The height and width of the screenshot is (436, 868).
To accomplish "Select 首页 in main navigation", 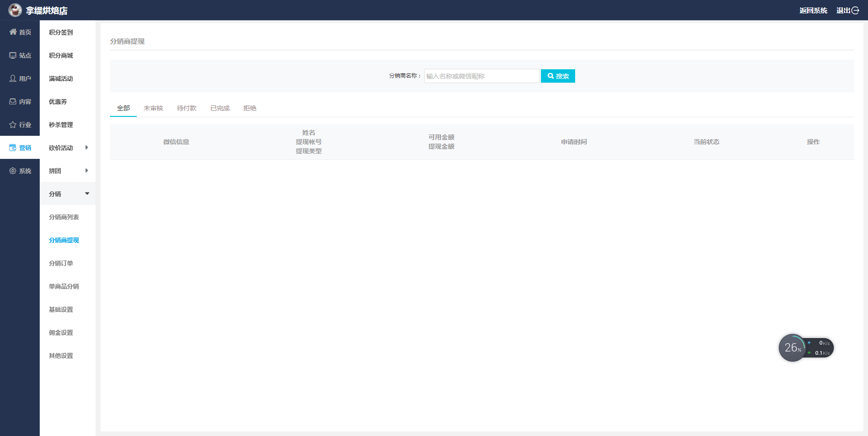I will (20, 32).
